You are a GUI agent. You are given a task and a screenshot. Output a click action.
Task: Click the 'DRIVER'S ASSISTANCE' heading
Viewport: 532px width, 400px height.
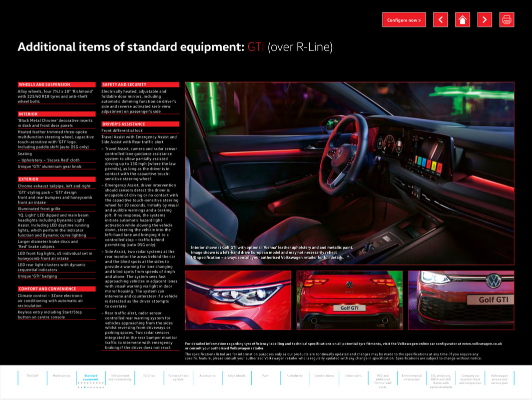(x=140, y=124)
